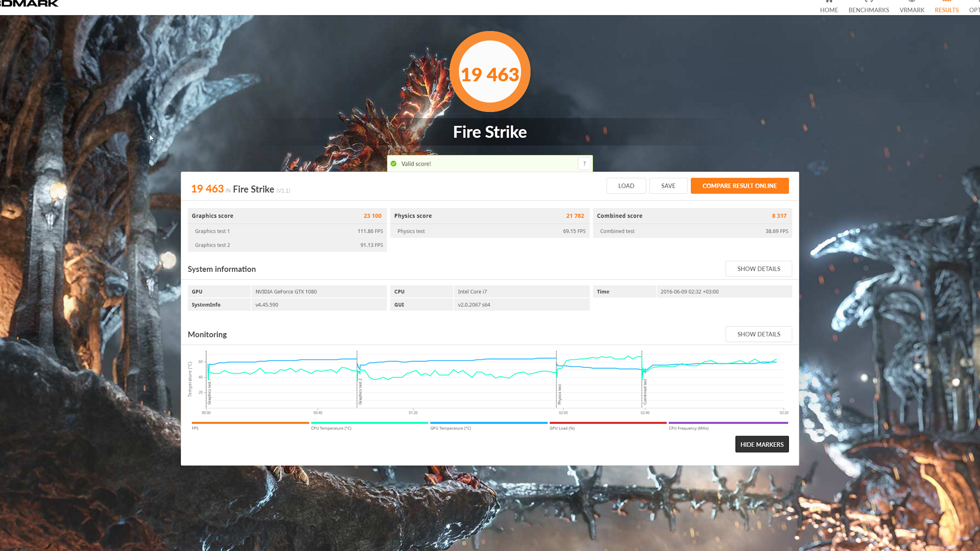Select the Combined test 38.69 FPS value
980x551 pixels.
[776, 231]
